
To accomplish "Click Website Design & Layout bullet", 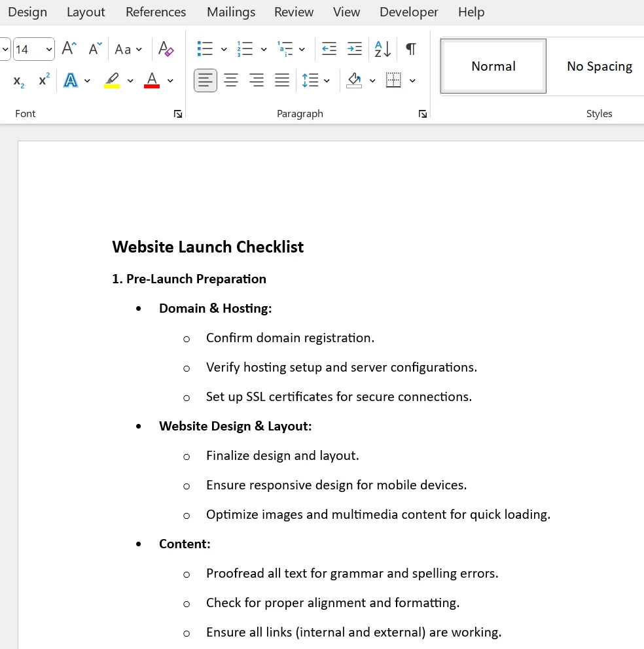I will 235,427.
